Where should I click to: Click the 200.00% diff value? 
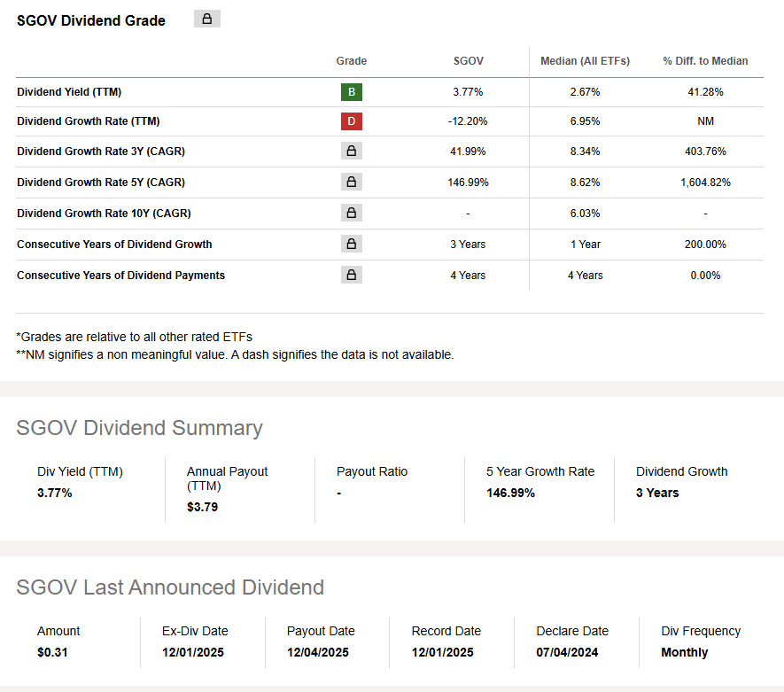click(x=705, y=244)
